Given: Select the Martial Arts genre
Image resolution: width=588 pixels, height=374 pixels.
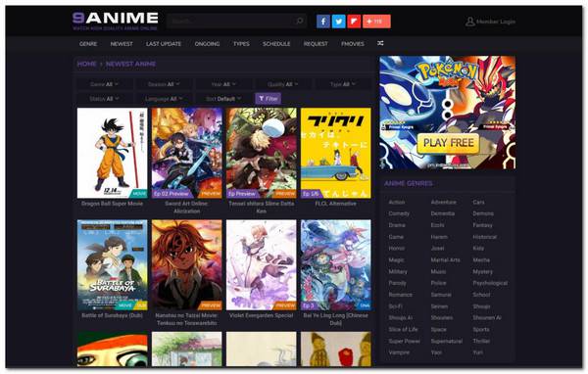Looking at the screenshot, I should pyautogui.click(x=446, y=259).
